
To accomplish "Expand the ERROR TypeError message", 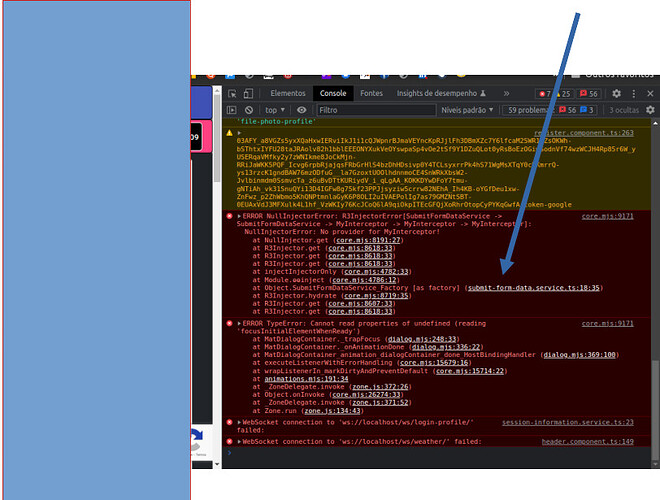I will [239, 323].
